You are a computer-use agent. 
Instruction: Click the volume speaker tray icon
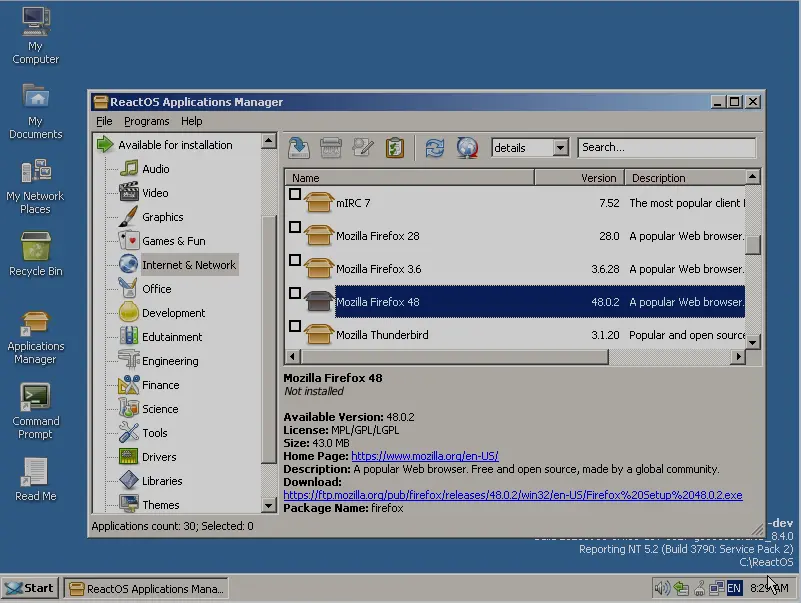[662, 588]
